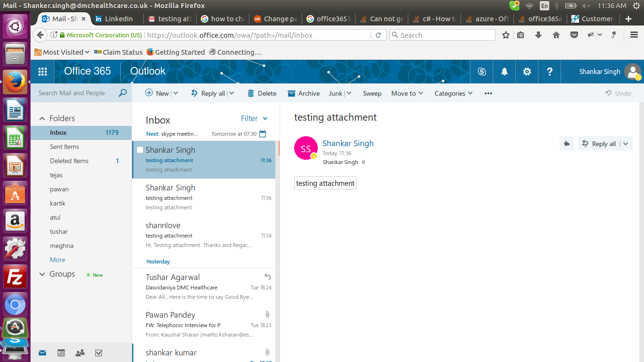Image resolution: width=644 pixels, height=362 pixels.
Task: Switch to Tasks in the bottom navigation
Action: tap(99, 353)
